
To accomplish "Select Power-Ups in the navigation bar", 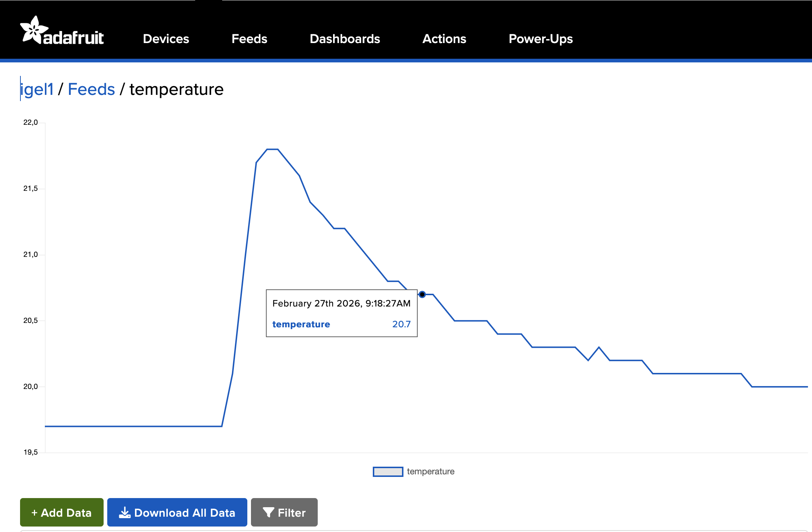I will pos(541,39).
